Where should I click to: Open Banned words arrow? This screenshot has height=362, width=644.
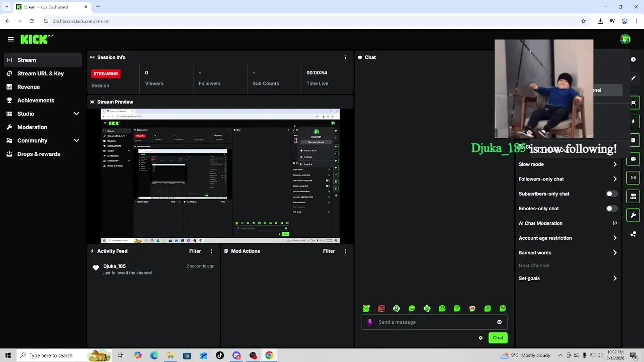pos(615,253)
